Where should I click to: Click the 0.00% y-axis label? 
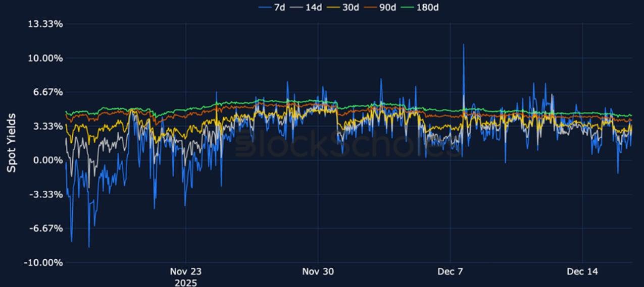click(x=46, y=160)
